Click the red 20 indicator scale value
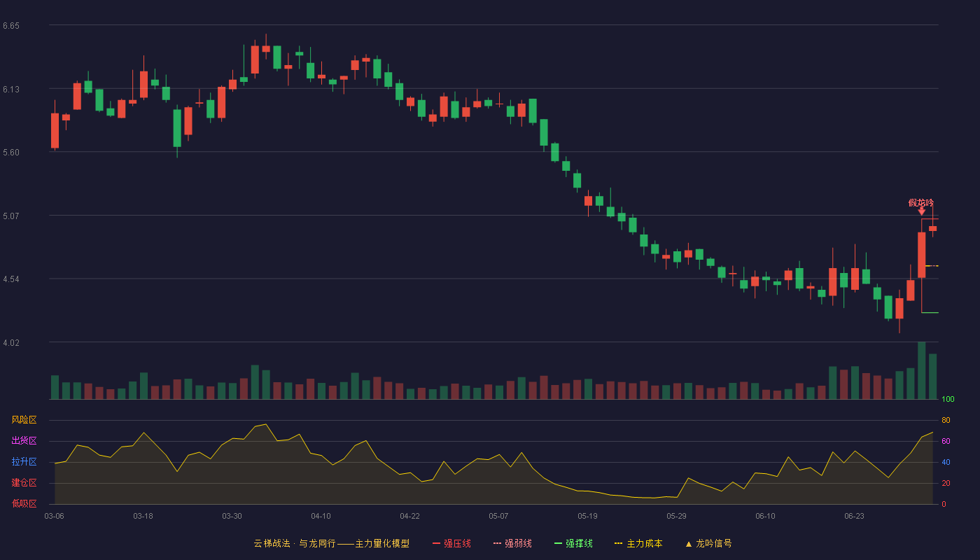Viewport: 980px width, 560px height. 946,483
